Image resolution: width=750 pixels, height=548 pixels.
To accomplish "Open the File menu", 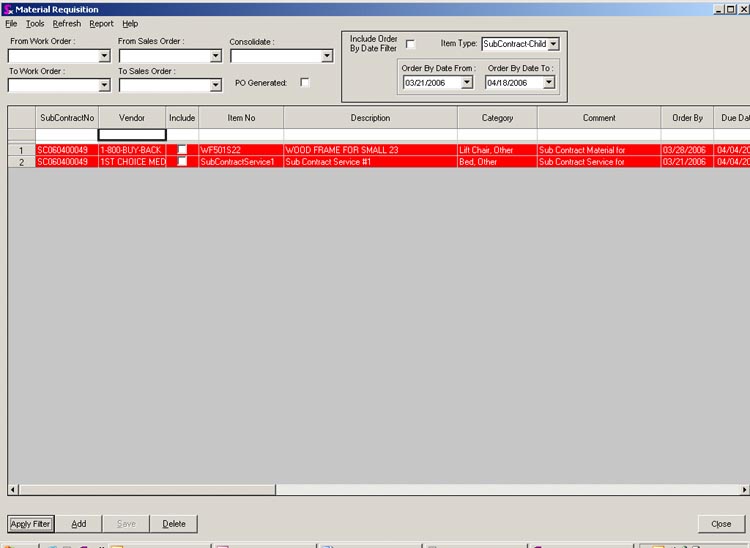I will [x=12, y=23].
